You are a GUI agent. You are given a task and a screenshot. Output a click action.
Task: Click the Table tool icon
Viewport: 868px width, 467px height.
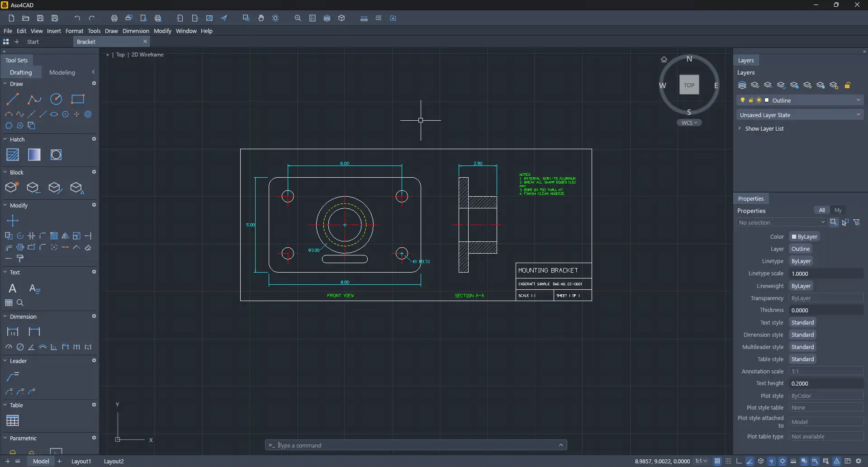click(x=13, y=420)
